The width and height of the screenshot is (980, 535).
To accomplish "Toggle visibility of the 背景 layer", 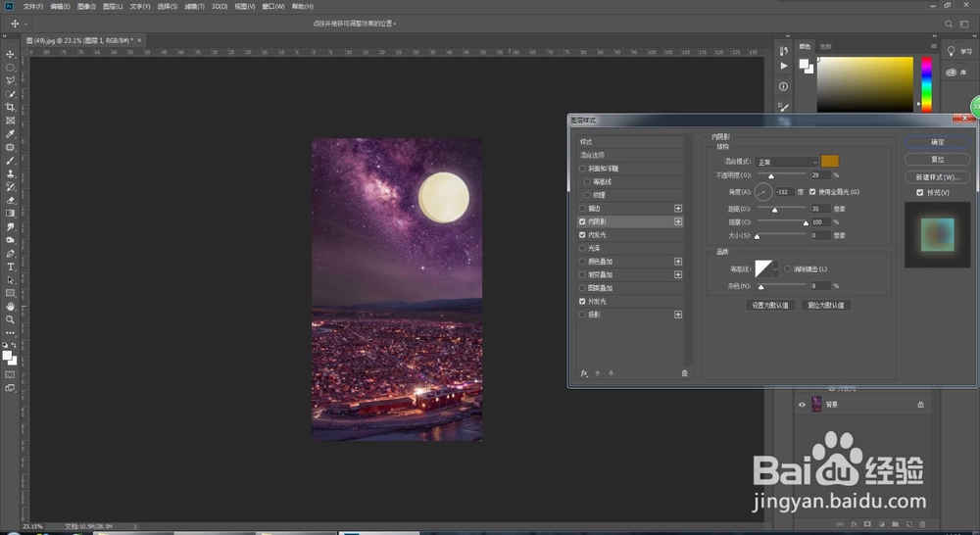I will point(802,405).
